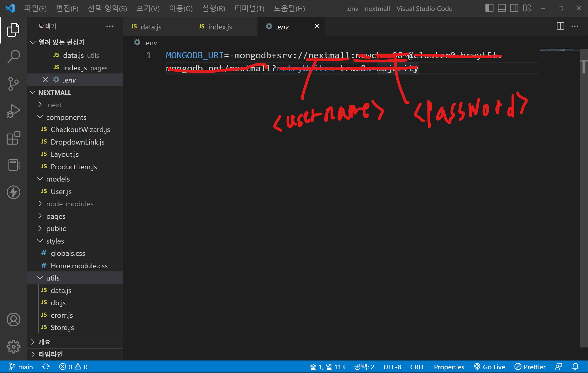Open 선택 영역(S) menu
The width and height of the screenshot is (588, 373).
[x=107, y=8]
